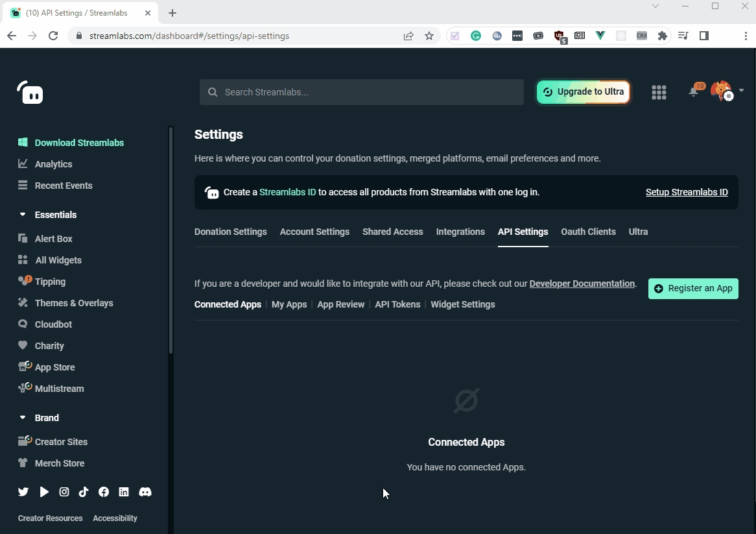
Task: Click the Streamlabs logo icon
Action: 30,93
